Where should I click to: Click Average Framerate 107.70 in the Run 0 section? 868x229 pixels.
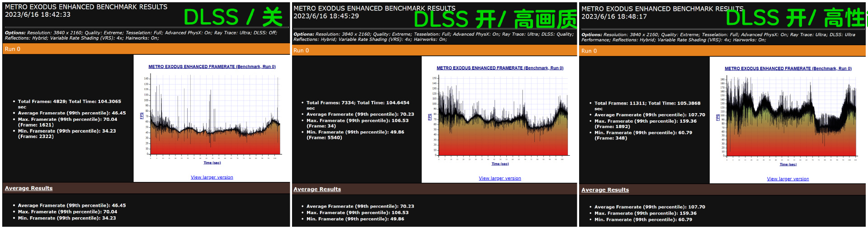tap(650, 115)
